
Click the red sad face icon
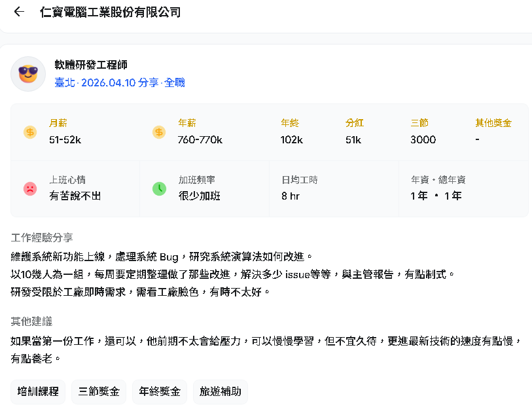(x=30, y=188)
